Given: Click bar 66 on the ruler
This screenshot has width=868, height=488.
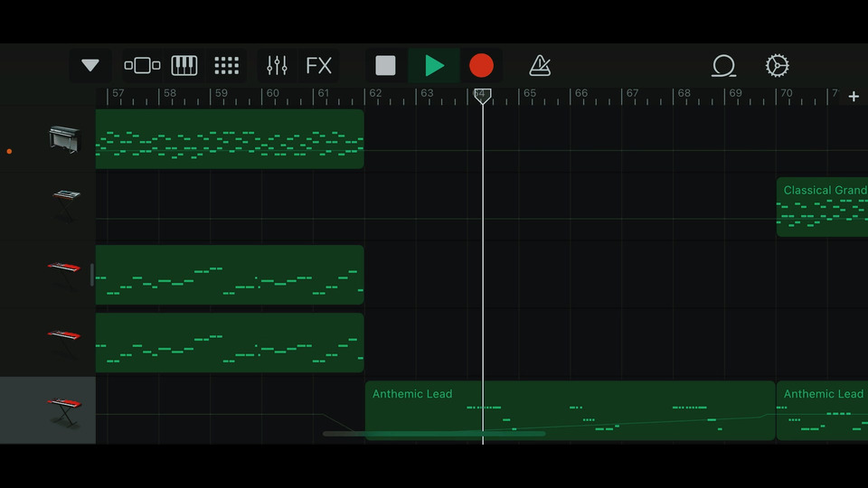Looking at the screenshot, I should pyautogui.click(x=581, y=93).
